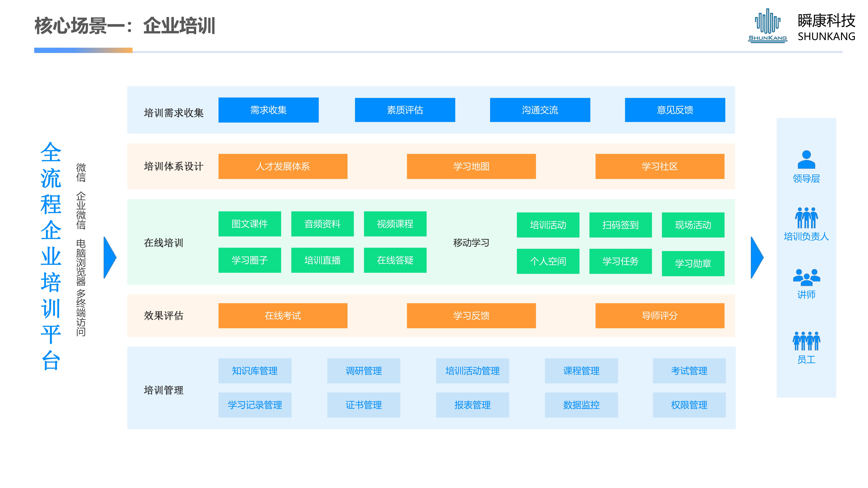Click the 领导层 text label
The image size is (868, 488).
point(806,179)
